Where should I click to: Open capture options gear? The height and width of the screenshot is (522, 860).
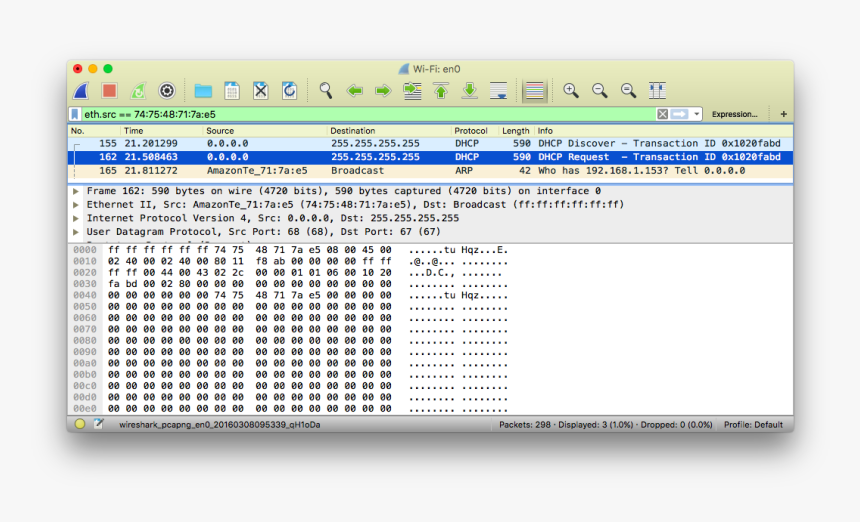point(167,90)
